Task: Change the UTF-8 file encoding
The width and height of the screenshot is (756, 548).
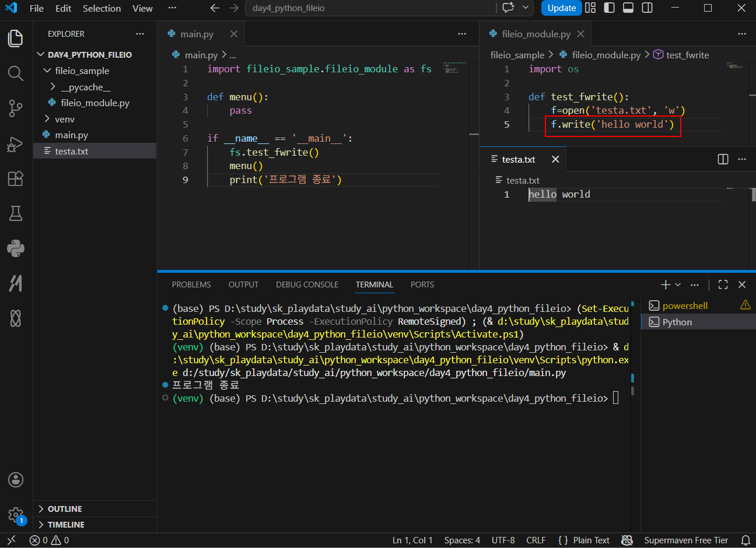Action: (503, 540)
